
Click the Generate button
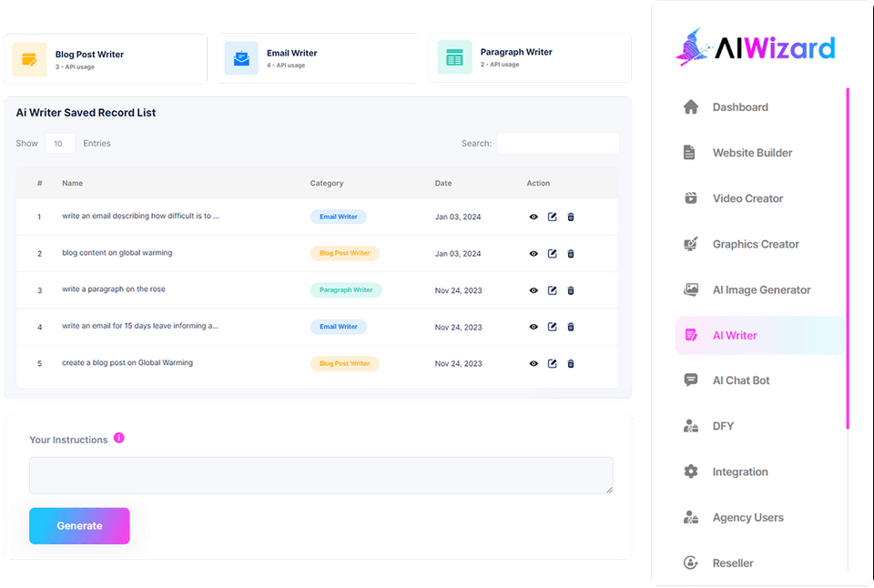tap(79, 526)
